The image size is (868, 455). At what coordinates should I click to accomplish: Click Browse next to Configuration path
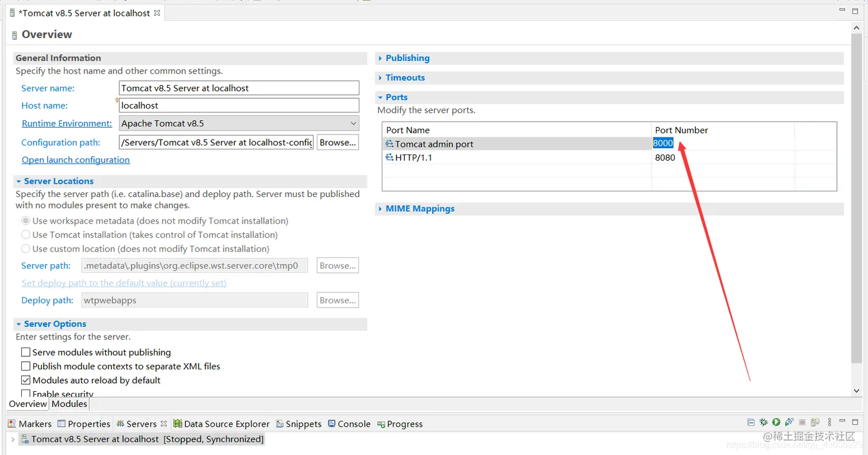pyautogui.click(x=338, y=142)
